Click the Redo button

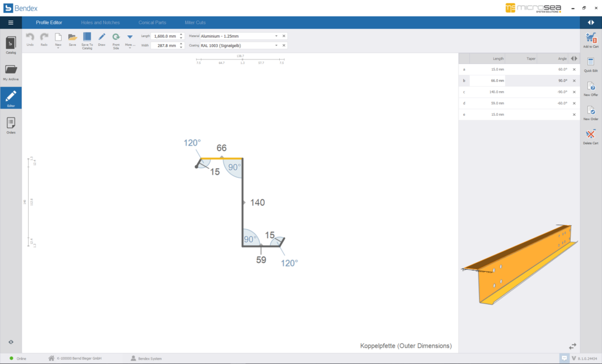(x=44, y=37)
